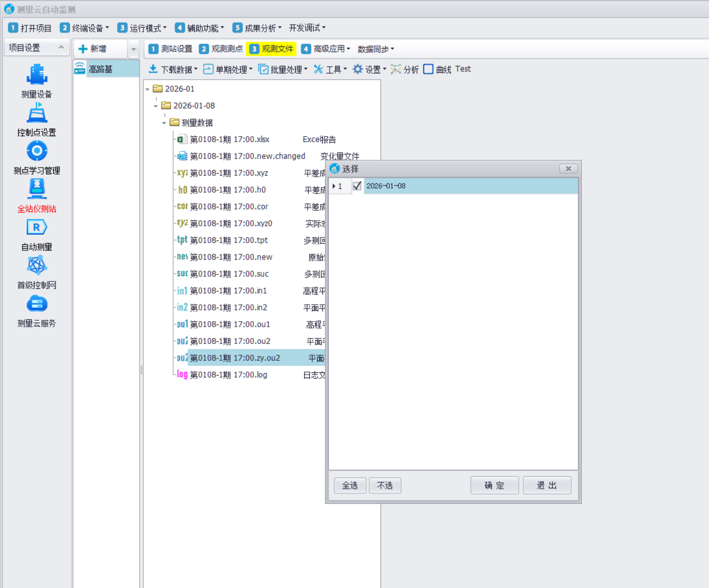Click the 首级控制网 network icon

tap(37, 266)
